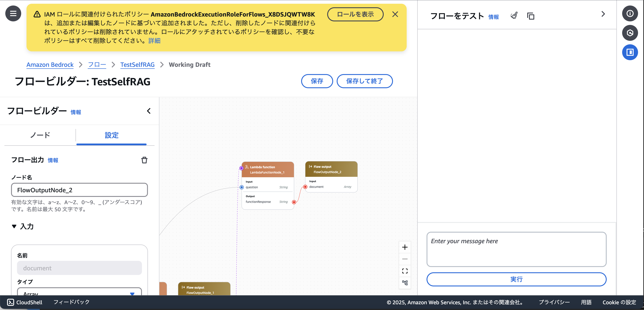Open the hexagon icon in right rail
This screenshot has height=310, width=644.
click(x=630, y=33)
